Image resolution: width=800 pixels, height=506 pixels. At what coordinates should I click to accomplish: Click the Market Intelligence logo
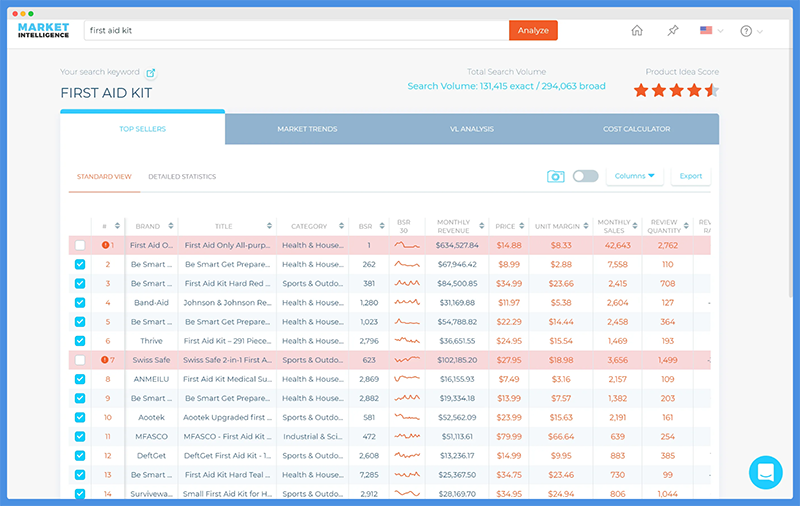tap(43, 31)
